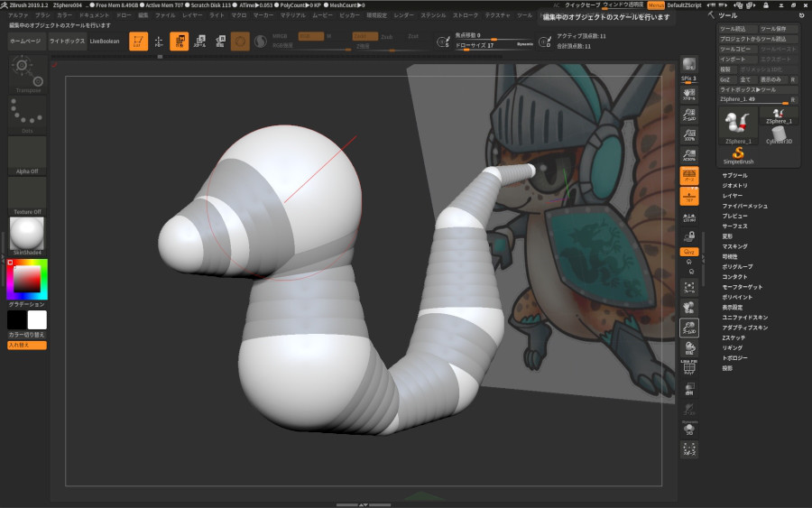Viewport: 812px width, 508px height.
Task: Expand the ファイバーメッシュ section
Action: pos(744,206)
